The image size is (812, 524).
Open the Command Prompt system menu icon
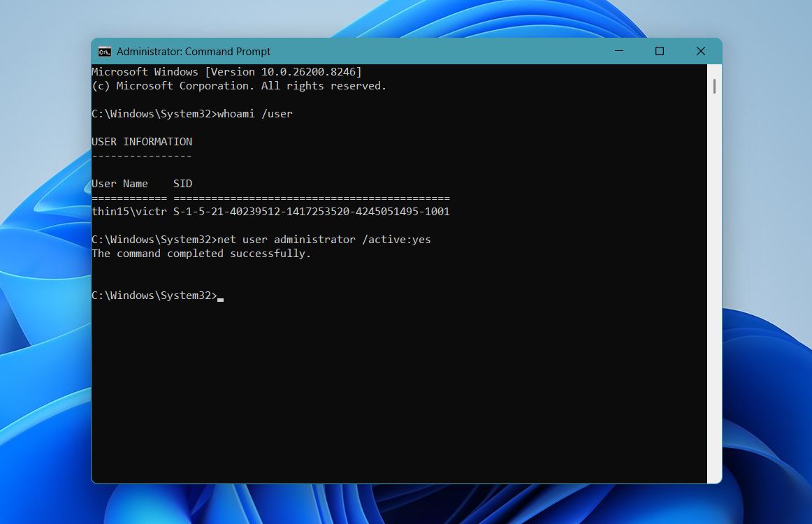coord(105,51)
